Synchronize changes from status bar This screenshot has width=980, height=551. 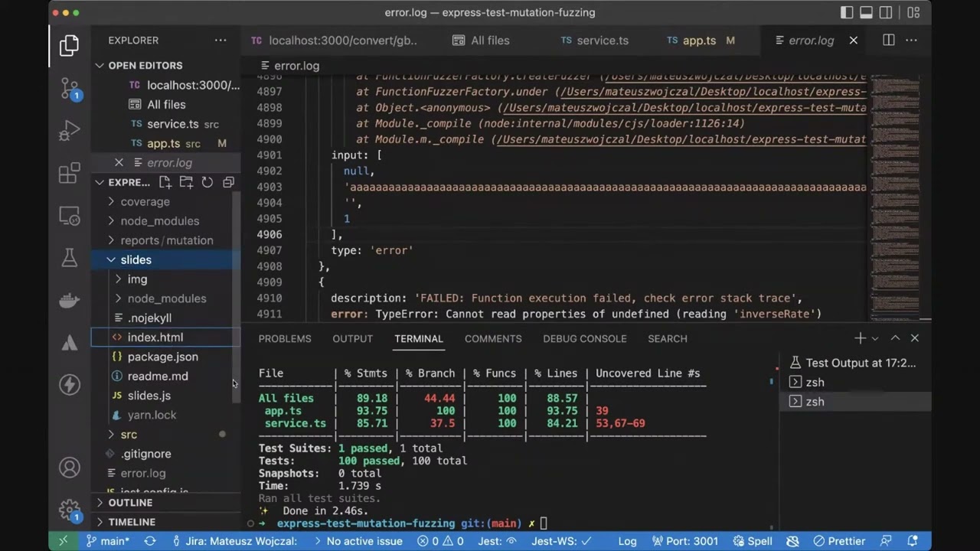click(x=150, y=541)
